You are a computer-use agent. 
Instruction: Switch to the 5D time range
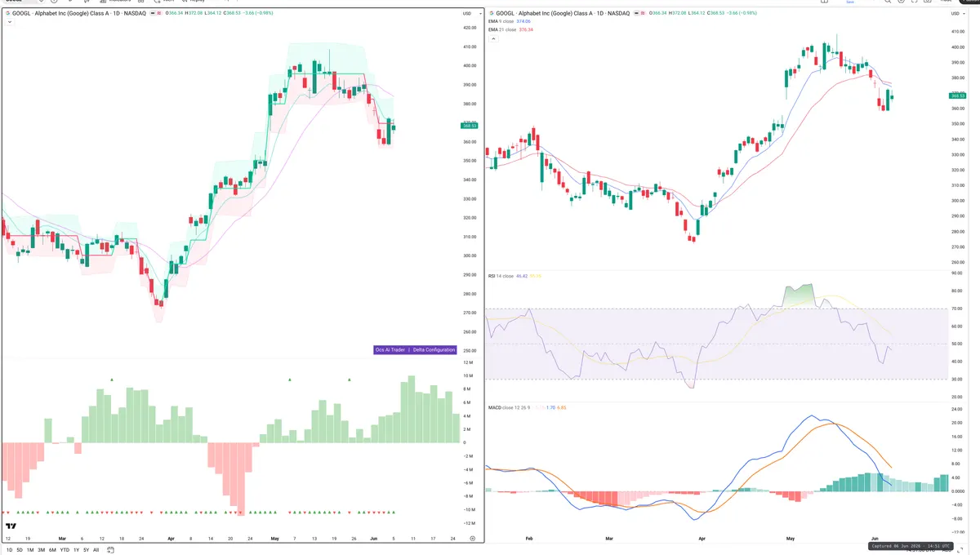pyautogui.click(x=19, y=550)
